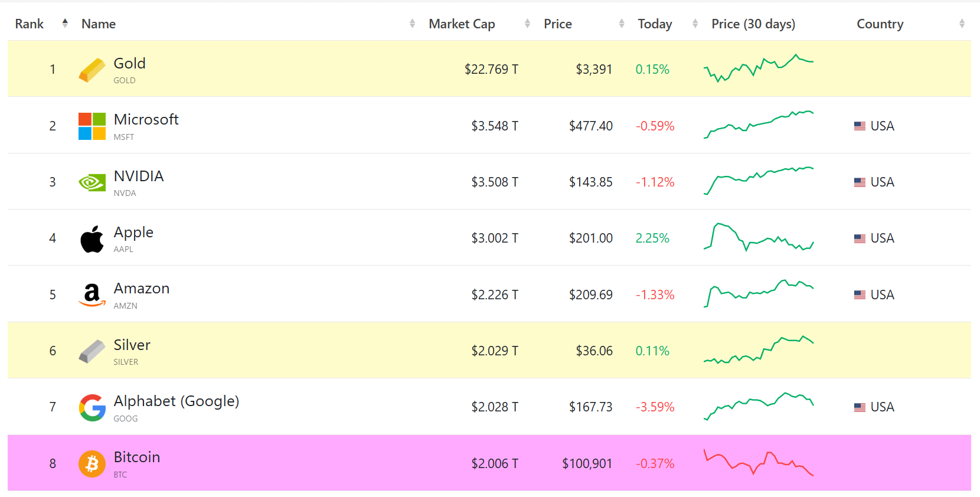Click the Apple logo icon
The height and width of the screenshot is (497, 980).
[x=92, y=238]
